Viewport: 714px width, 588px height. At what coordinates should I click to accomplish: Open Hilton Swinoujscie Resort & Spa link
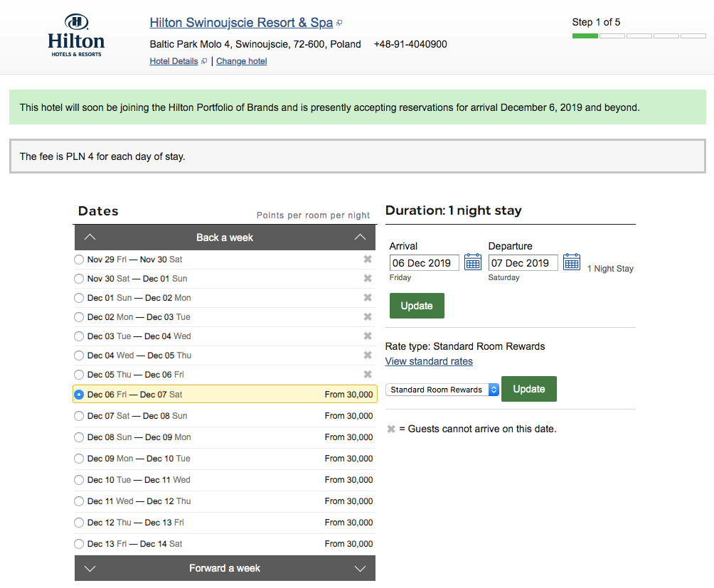pyautogui.click(x=241, y=23)
